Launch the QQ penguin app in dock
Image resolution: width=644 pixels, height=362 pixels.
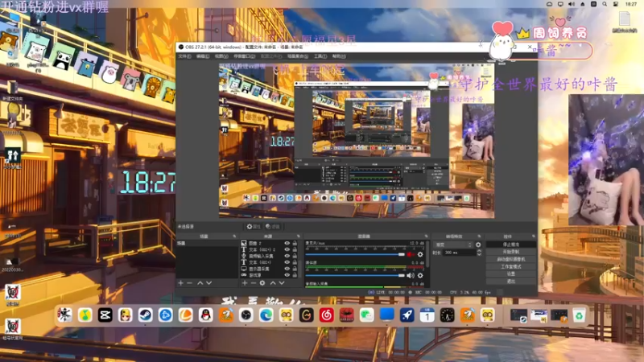tap(206, 315)
